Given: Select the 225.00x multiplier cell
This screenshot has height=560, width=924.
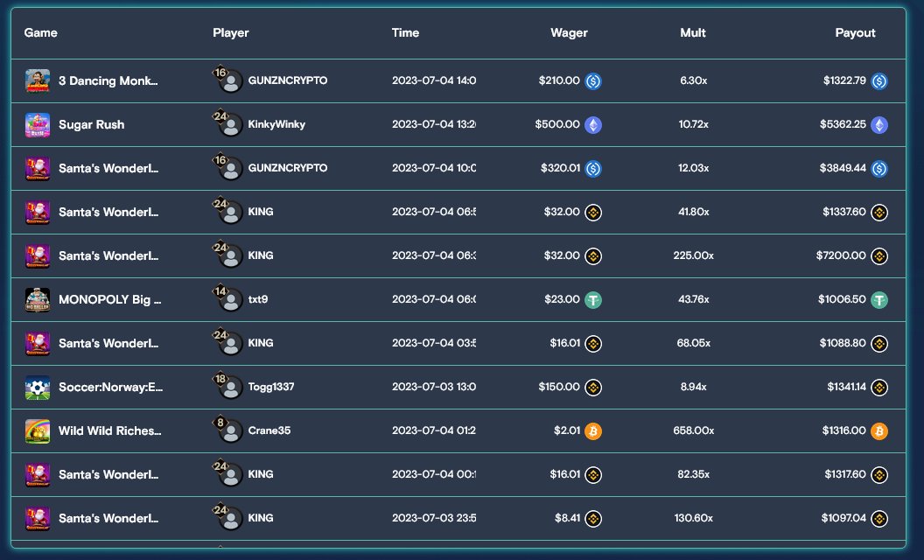Looking at the screenshot, I should (x=694, y=255).
